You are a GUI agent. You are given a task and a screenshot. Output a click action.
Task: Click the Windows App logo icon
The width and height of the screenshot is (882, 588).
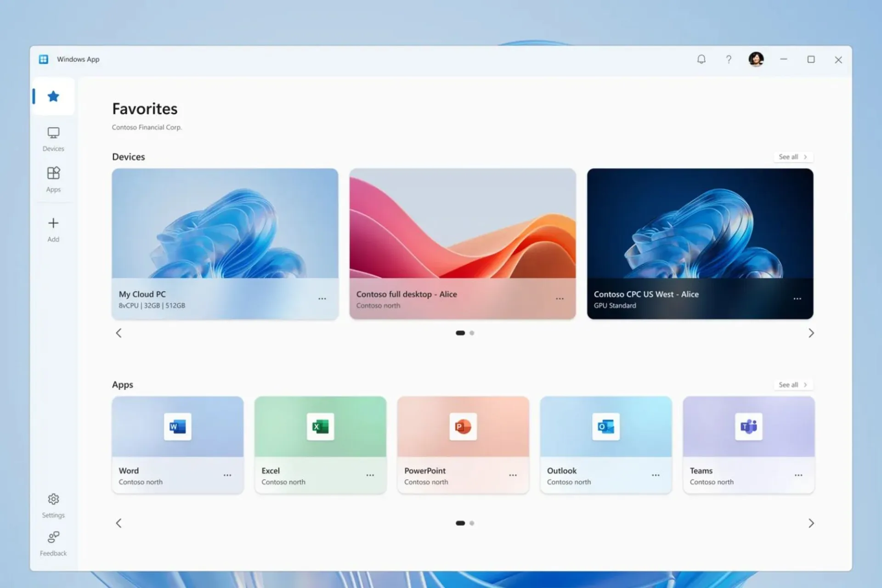pyautogui.click(x=44, y=59)
